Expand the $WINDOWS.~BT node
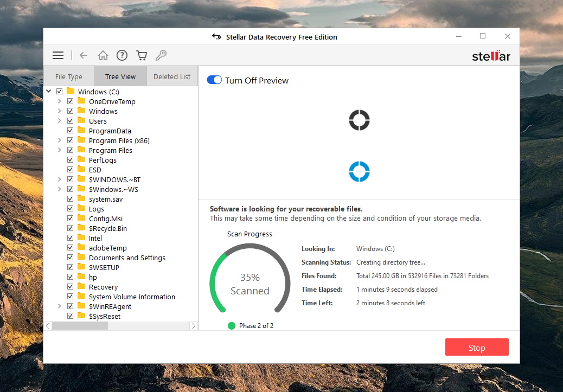 pyautogui.click(x=60, y=179)
